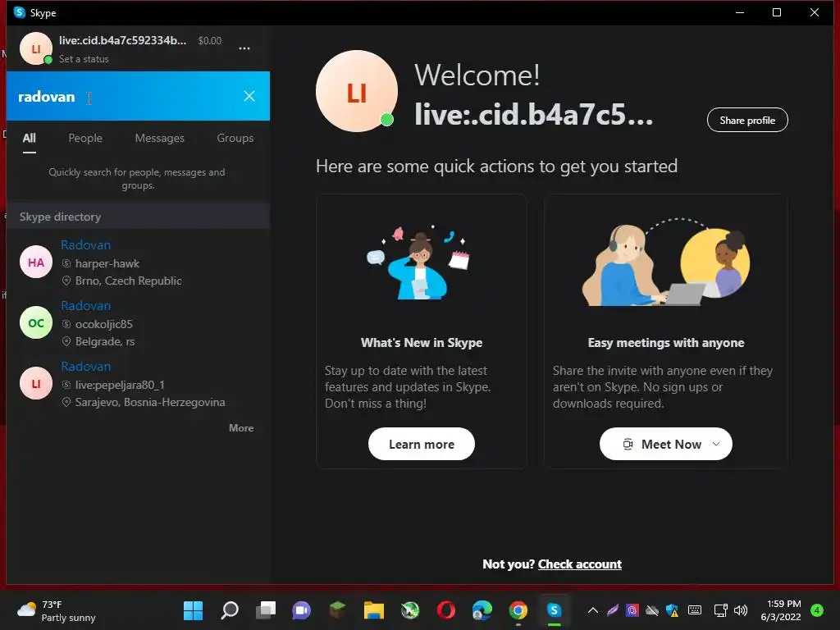Image resolution: width=840 pixels, height=630 pixels.
Task: Click the Share profile button
Action: [747, 120]
